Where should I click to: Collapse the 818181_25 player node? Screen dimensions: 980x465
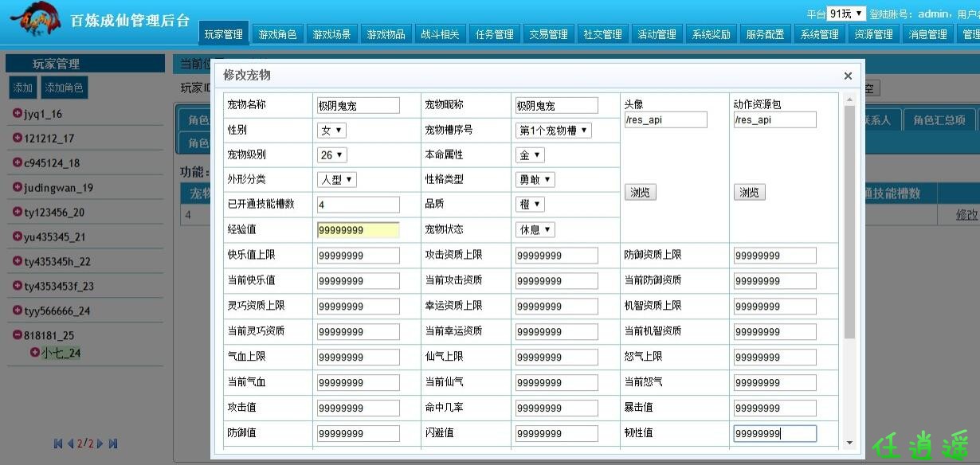coord(18,335)
